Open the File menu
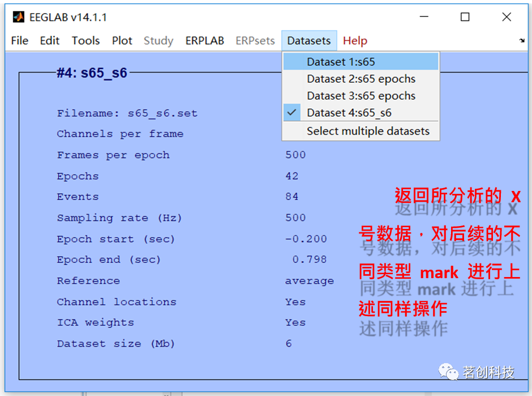Viewport: 532px width, 396px height. [19, 40]
